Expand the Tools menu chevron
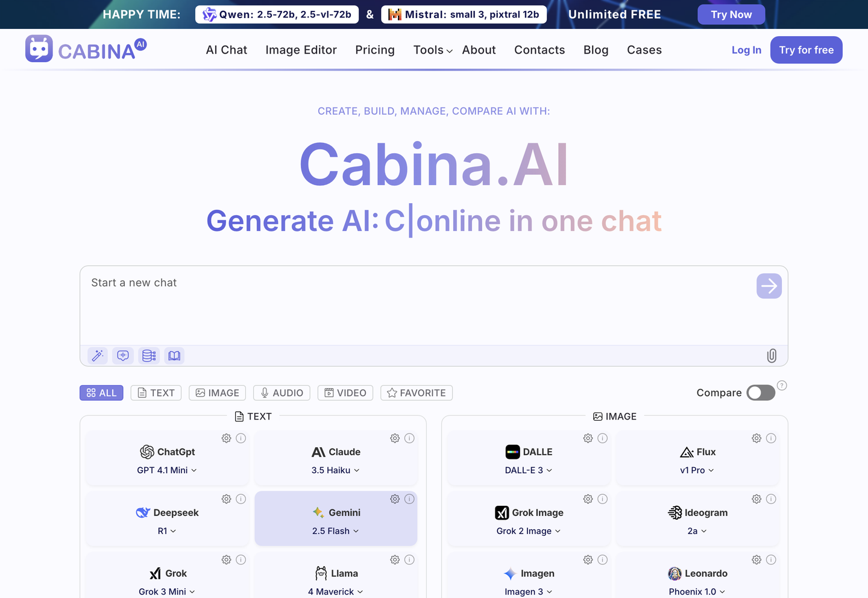The width and height of the screenshot is (868, 598). click(x=449, y=51)
